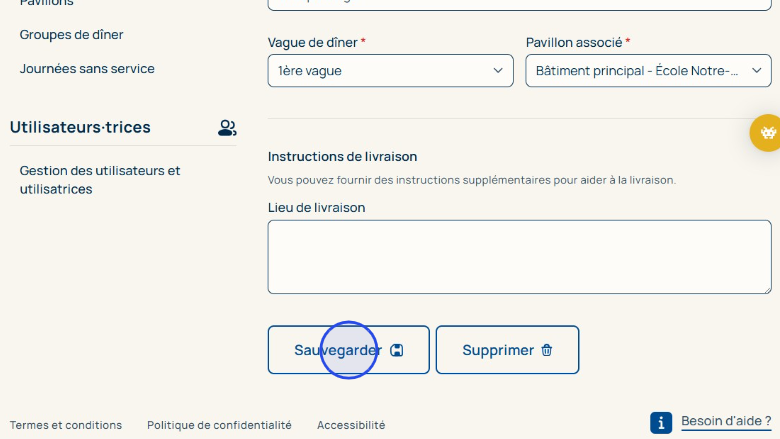Image resolution: width=780 pixels, height=439 pixels.
Task: Click the text area resize handle
Action: 766,288
